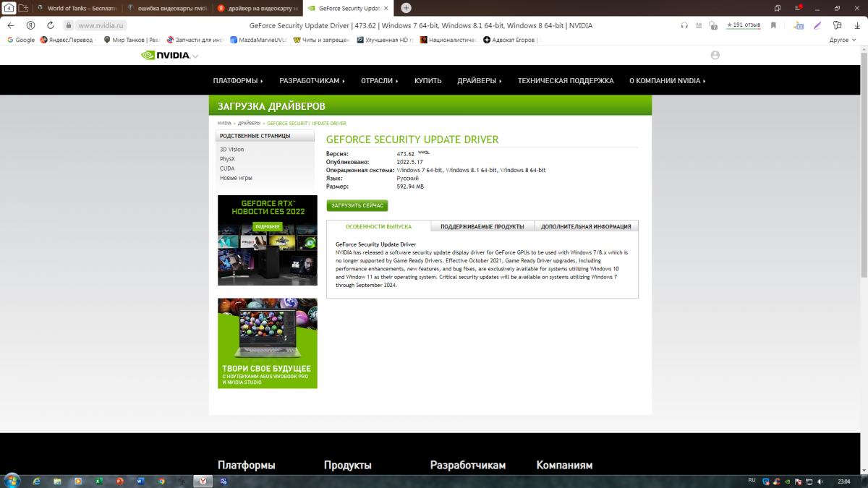
Task: Click the ПОДРОБНЕЕ button on CES banner
Action: (268, 226)
